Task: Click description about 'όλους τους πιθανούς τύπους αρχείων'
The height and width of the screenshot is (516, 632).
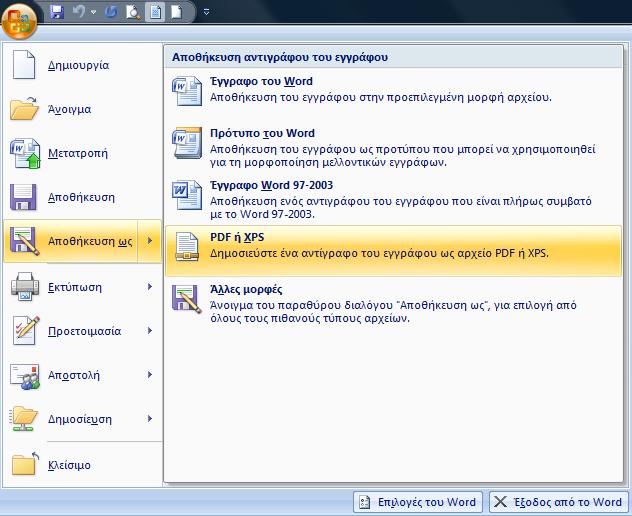Action: [x=393, y=312]
